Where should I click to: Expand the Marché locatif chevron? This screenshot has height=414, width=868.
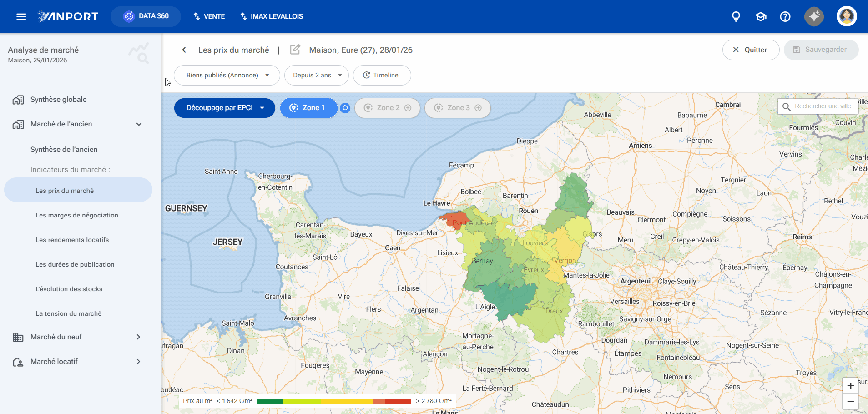[x=138, y=362]
